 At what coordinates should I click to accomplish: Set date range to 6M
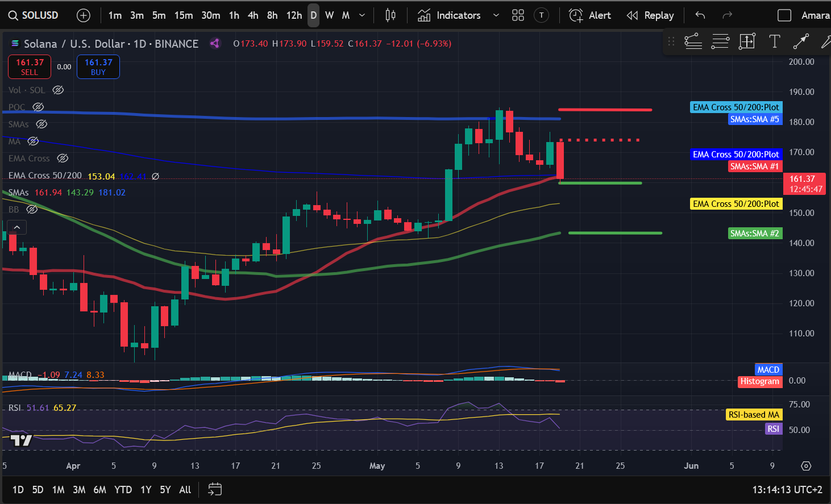click(99, 489)
